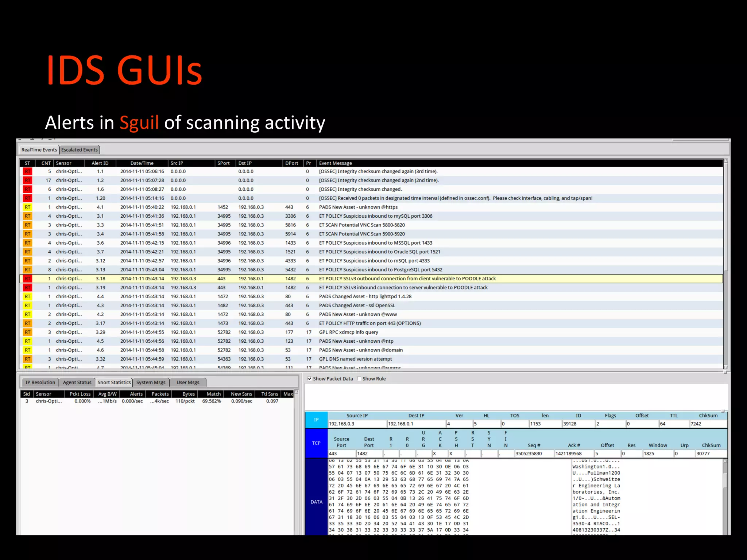Open the System Msgs tab
The image size is (747, 560).
(151, 382)
